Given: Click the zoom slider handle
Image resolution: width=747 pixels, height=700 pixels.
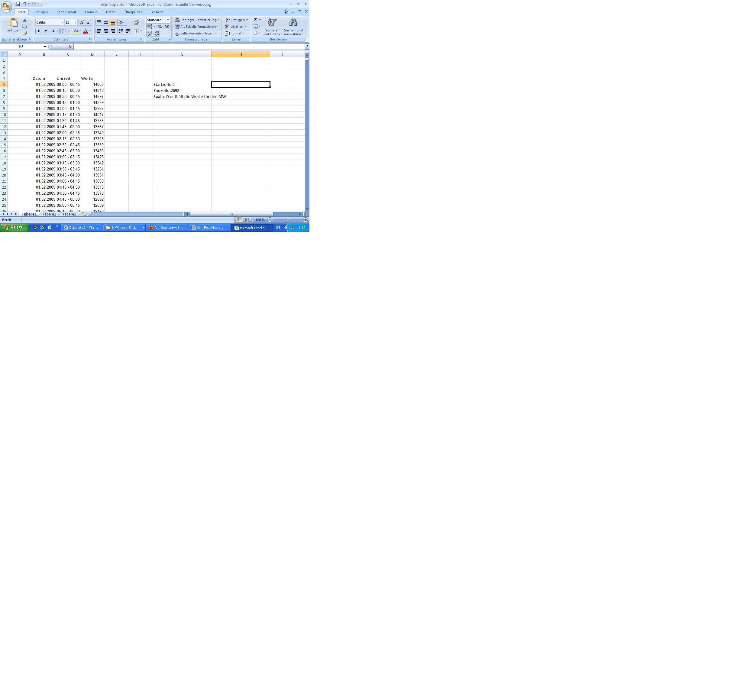Looking at the screenshot, I should 287,220.
